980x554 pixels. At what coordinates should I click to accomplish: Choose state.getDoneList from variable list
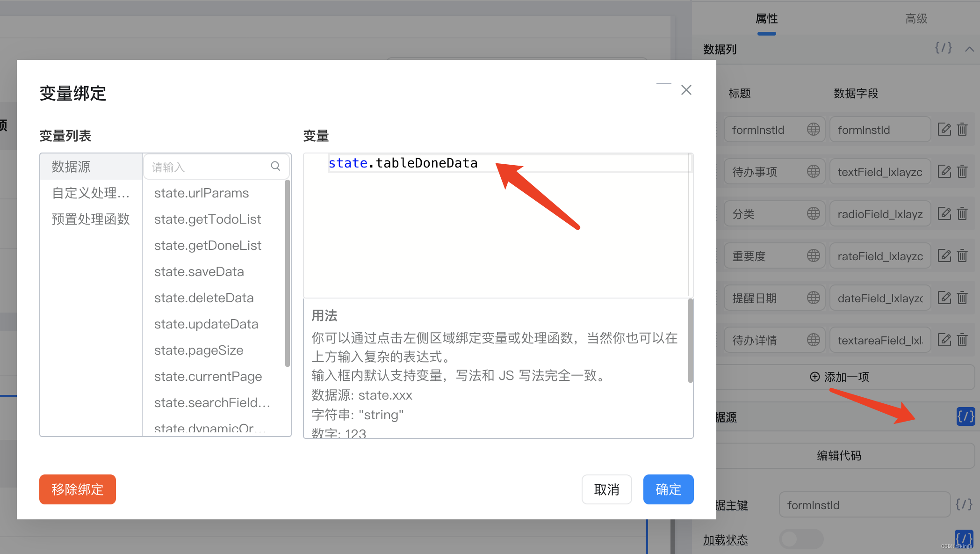click(x=208, y=245)
